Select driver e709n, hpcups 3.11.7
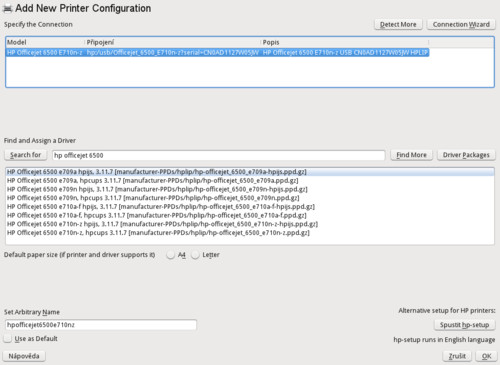 250,198
